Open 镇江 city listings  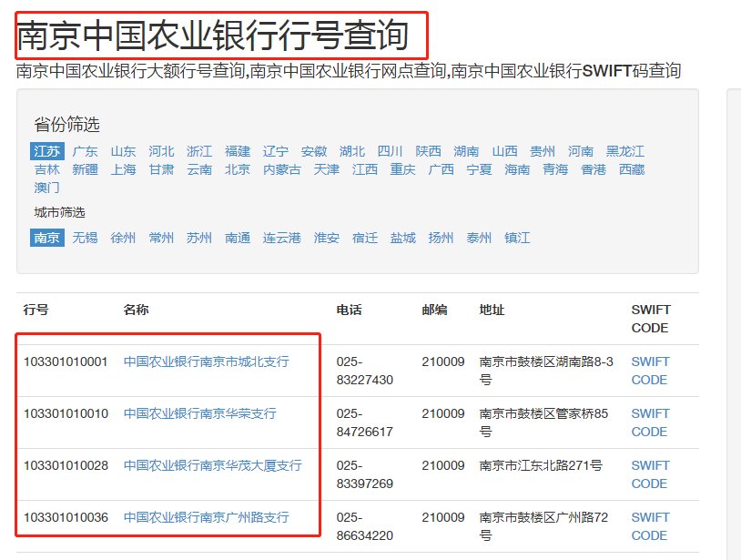coord(517,238)
